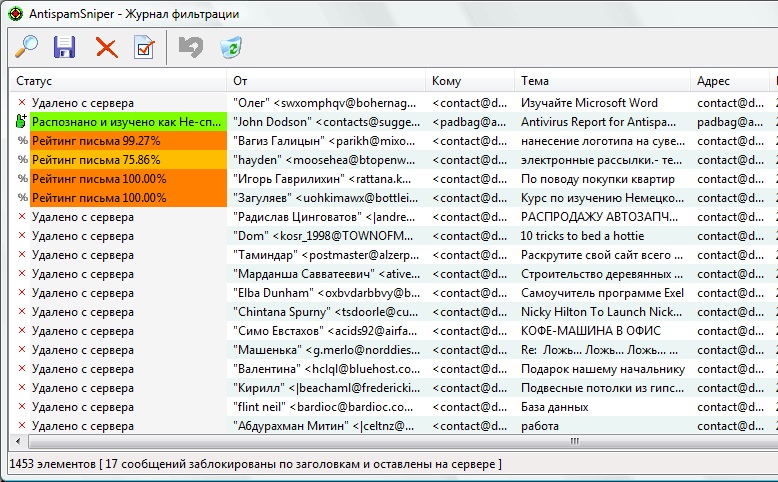Select sender "Elba Dunham" <oxbvdarbbvy@b...

coord(326,293)
